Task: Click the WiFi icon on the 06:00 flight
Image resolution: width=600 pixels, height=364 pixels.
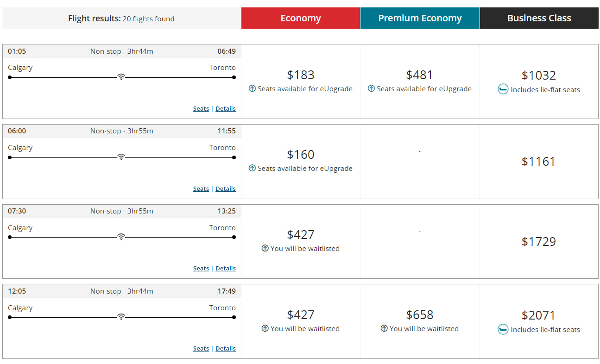Action: click(x=121, y=157)
